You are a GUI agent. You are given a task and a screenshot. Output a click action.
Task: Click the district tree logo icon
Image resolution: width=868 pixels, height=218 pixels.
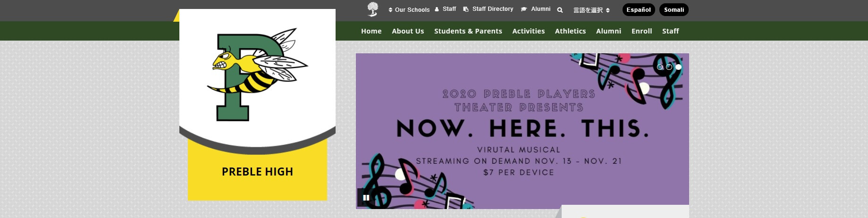point(373,9)
